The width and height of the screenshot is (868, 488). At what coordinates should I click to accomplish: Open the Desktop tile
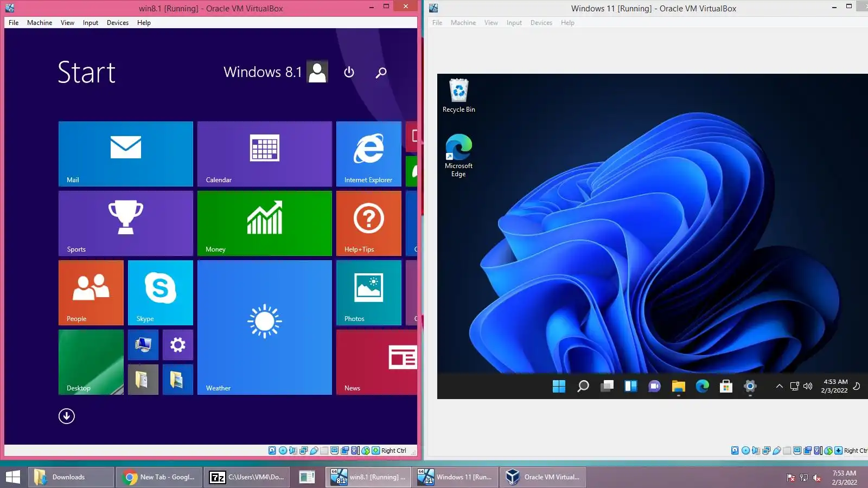pyautogui.click(x=91, y=362)
